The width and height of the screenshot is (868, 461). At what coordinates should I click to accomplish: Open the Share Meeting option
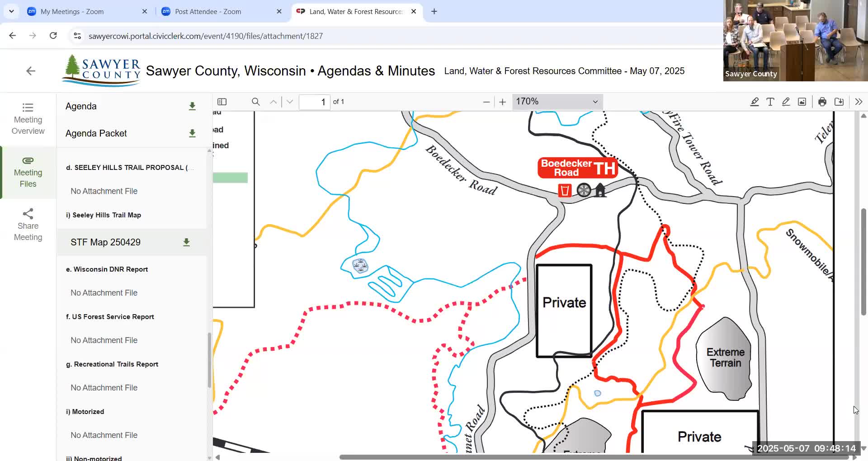(28, 225)
